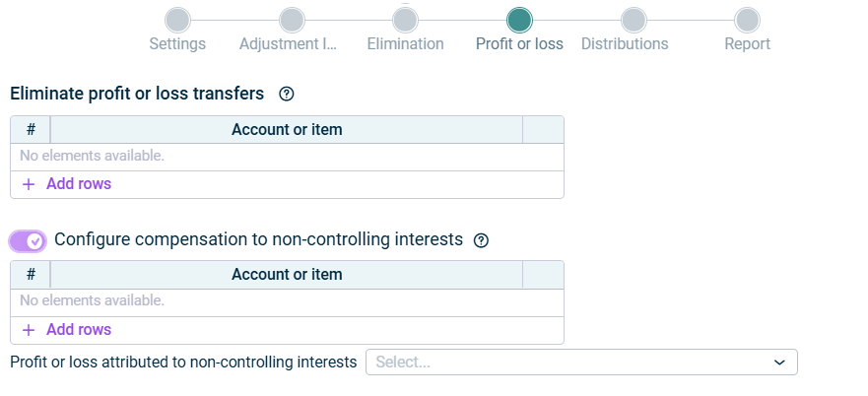Click help icon next to Eliminate profit or loss transfers

[x=287, y=95]
